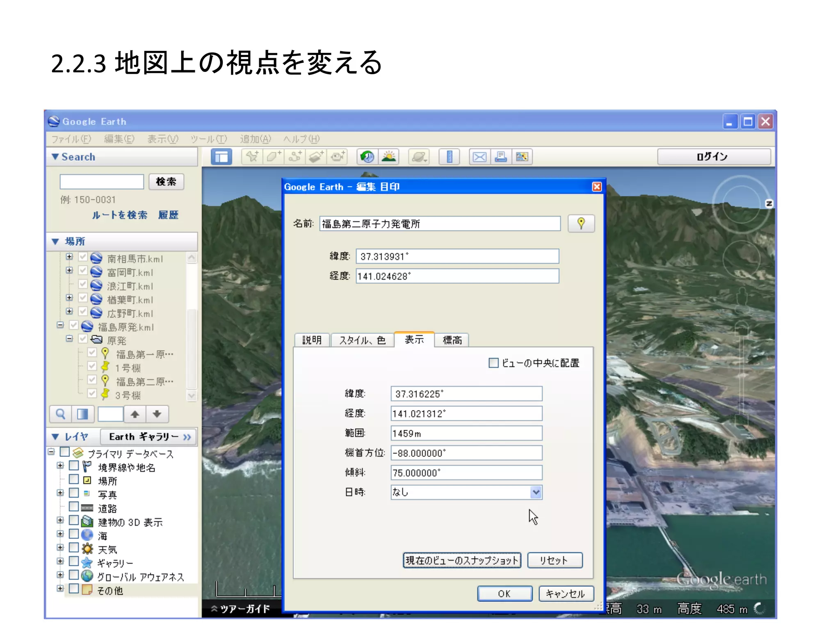Uncheck the 南相馬市.kml checkbox

click(x=83, y=258)
